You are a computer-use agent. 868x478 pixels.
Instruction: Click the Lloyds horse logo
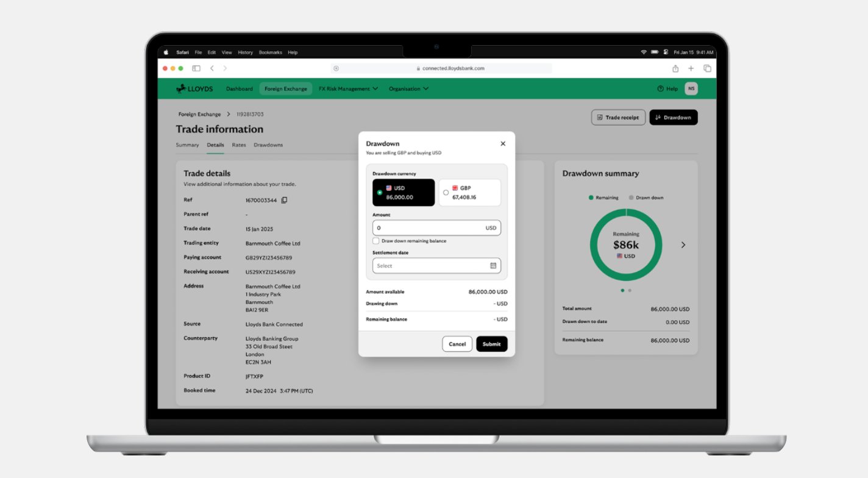coord(182,88)
